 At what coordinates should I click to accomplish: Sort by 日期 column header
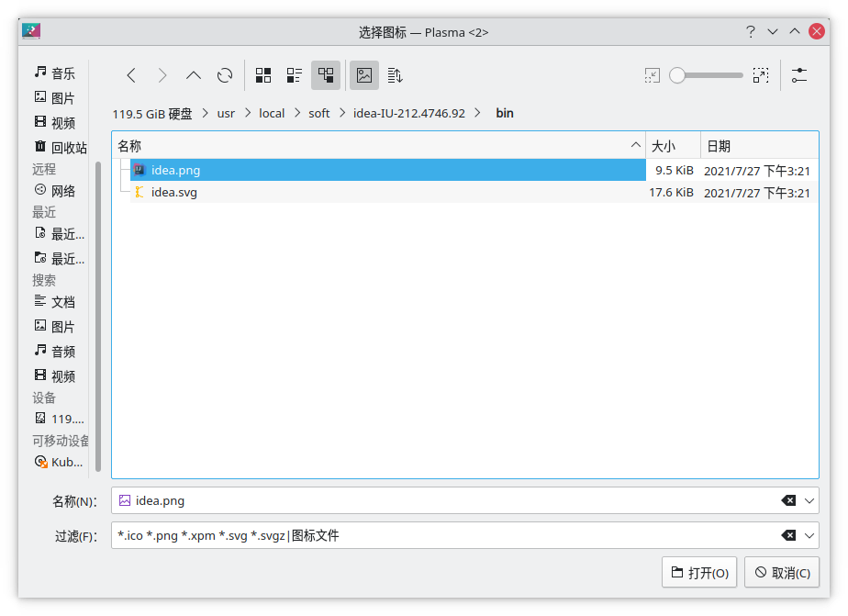point(759,146)
